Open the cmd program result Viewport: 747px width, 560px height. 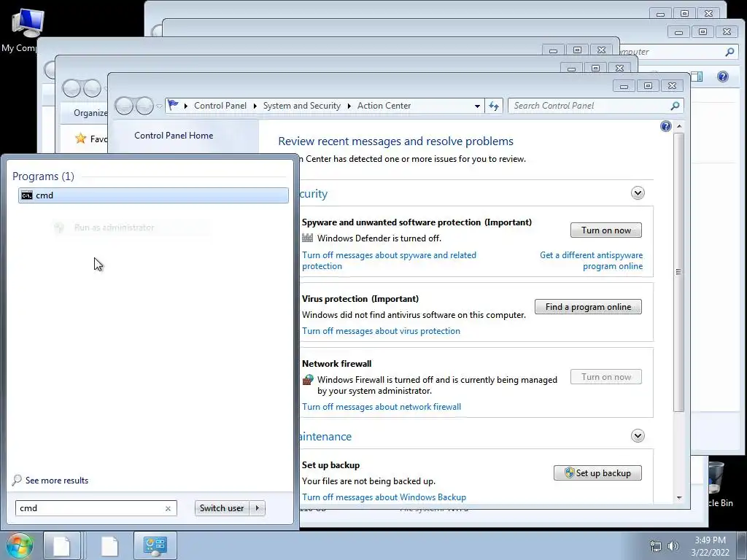click(153, 195)
